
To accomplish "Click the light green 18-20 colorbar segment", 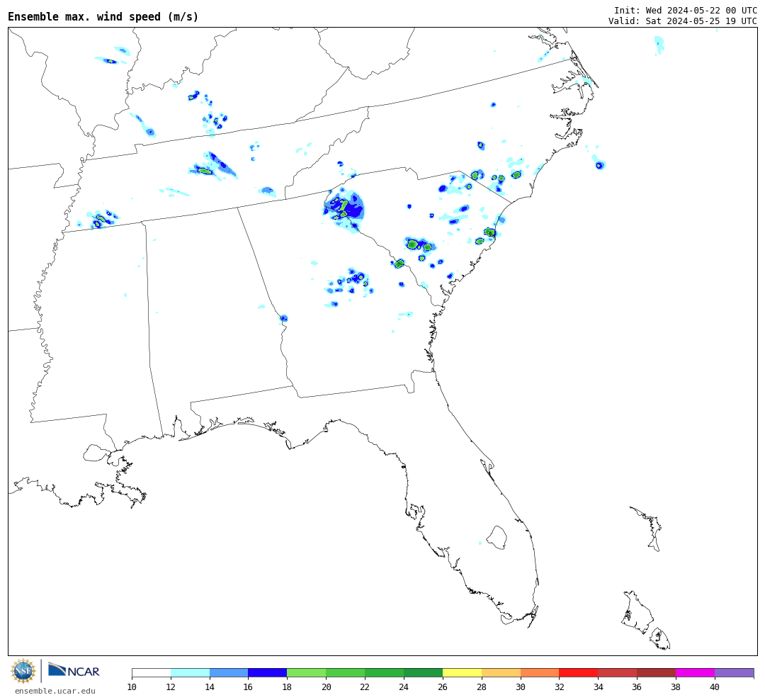I will click(307, 672).
